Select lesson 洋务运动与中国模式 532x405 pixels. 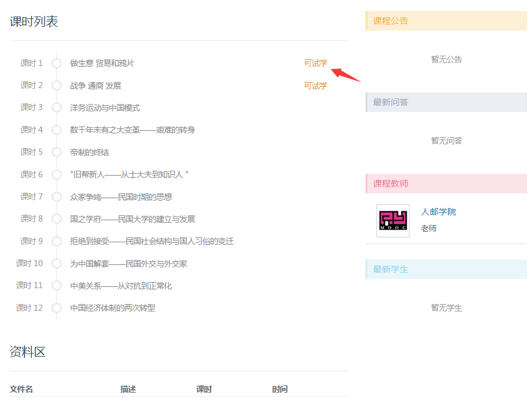(105, 108)
